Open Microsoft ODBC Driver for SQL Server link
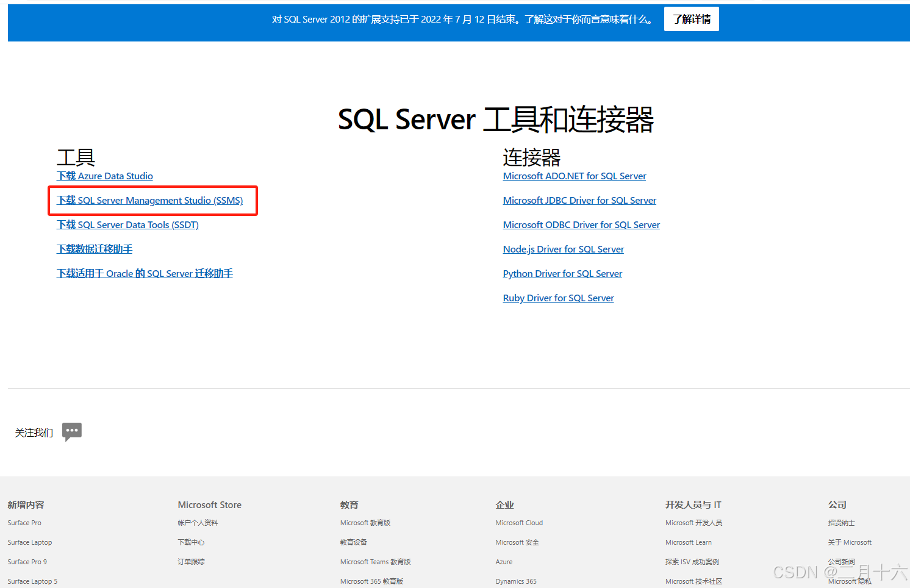The width and height of the screenshot is (910, 588). [581, 224]
